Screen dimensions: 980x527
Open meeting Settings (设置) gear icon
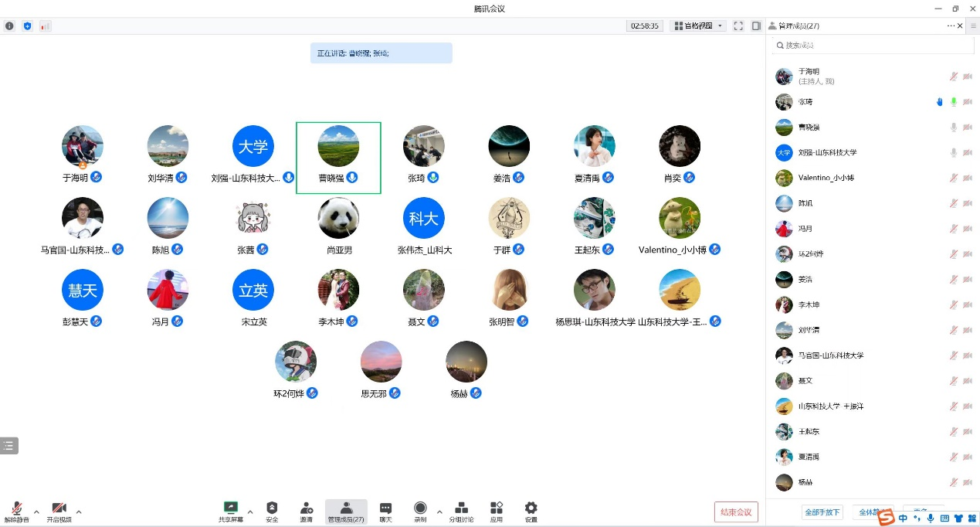(x=531, y=510)
